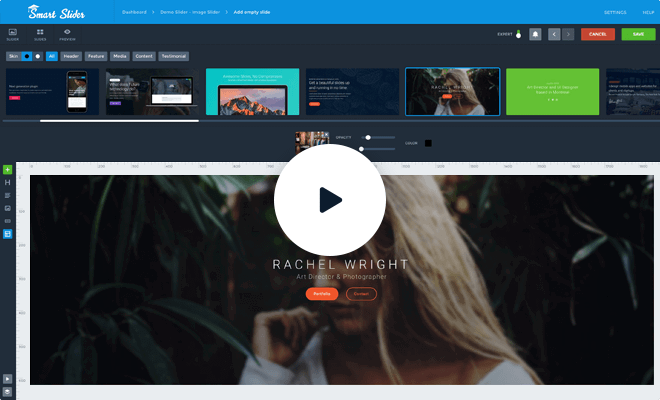660x400 pixels.
Task: Click the Preview eye icon
Action: click(x=67, y=35)
